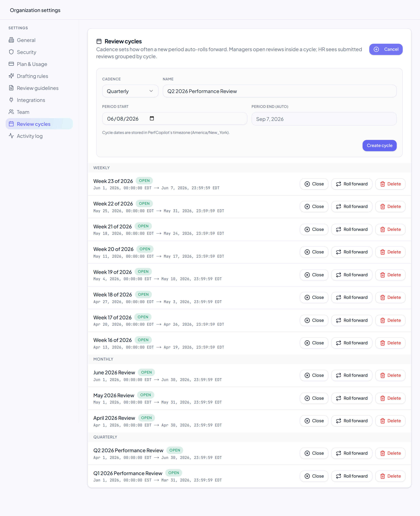The width and height of the screenshot is (420, 516).
Task: Click the calendar icon beside Review cycles heading
Action: (x=99, y=41)
